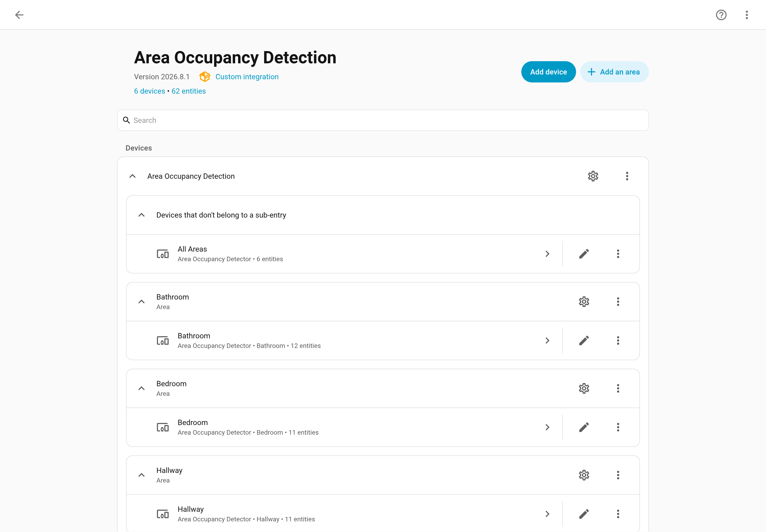Image resolution: width=766 pixels, height=532 pixels.
Task: Open three-dot menu for Hallway area sub-entry
Action: click(x=618, y=475)
